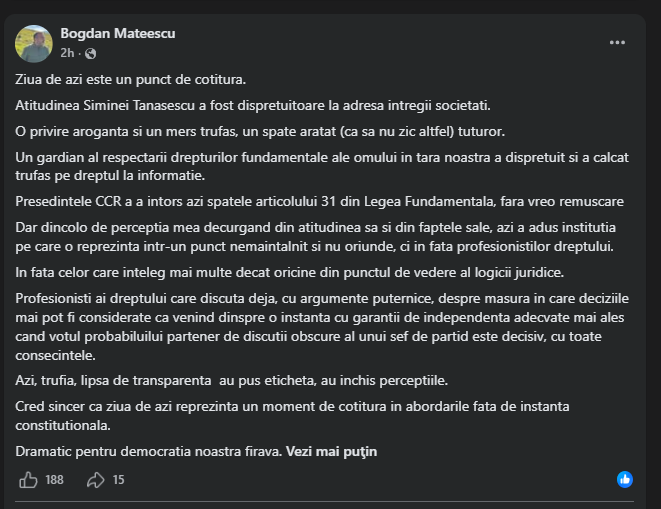Collapse post with Vezi mai puţin

coord(331,452)
